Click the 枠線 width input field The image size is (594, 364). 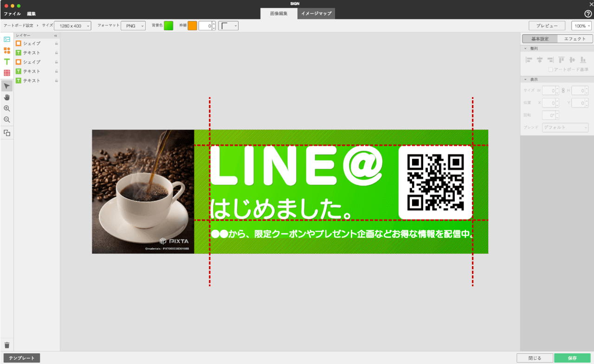[206, 26]
